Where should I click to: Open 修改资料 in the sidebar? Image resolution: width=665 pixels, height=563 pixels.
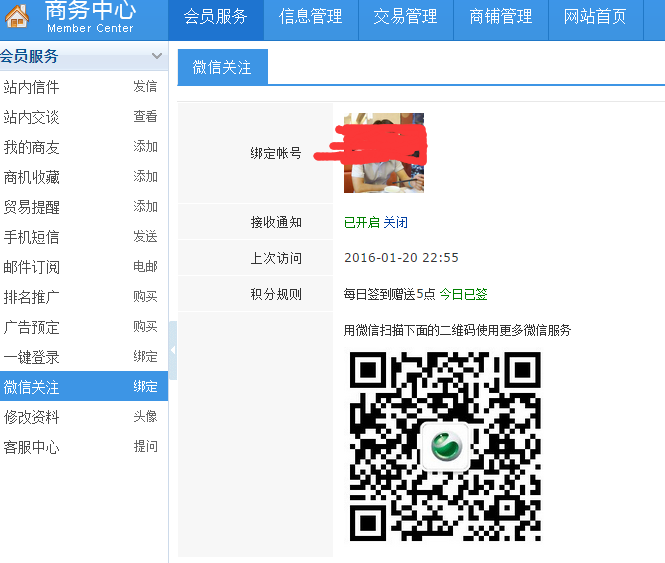coord(31,417)
